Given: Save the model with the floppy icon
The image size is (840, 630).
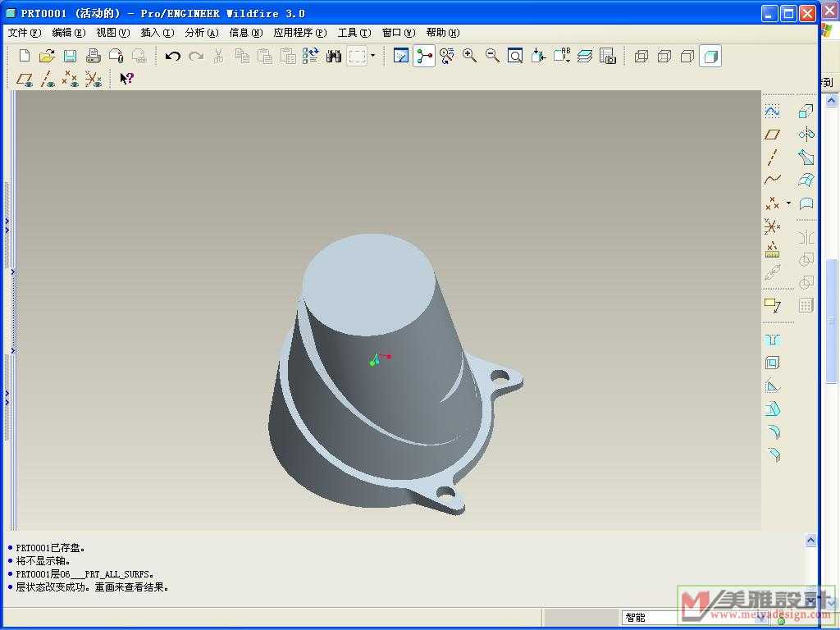Looking at the screenshot, I should click(71, 56).
